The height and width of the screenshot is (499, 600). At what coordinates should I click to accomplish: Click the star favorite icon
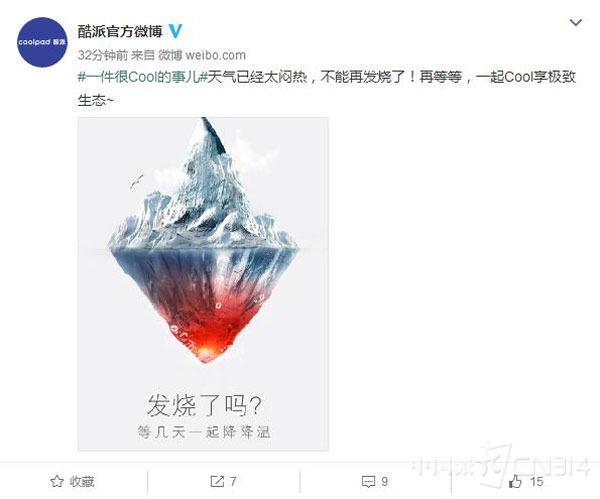[57, 481]
